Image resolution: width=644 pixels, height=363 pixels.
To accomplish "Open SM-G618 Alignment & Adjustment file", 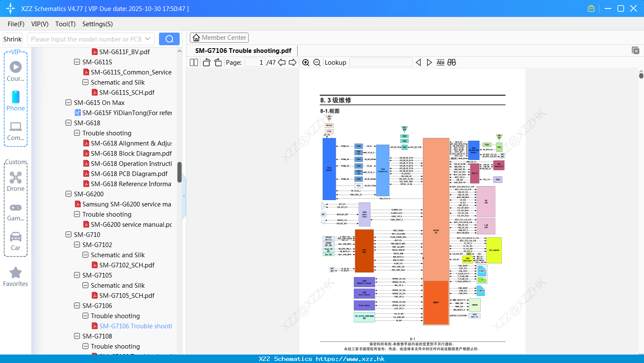I will [x=127, y=143].
